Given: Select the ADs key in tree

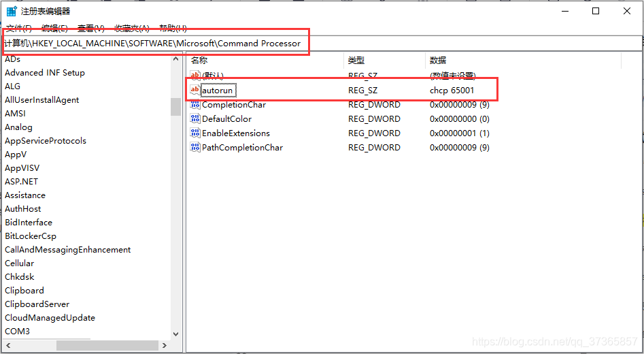Looking at the screenshot, I should point(12,59).
